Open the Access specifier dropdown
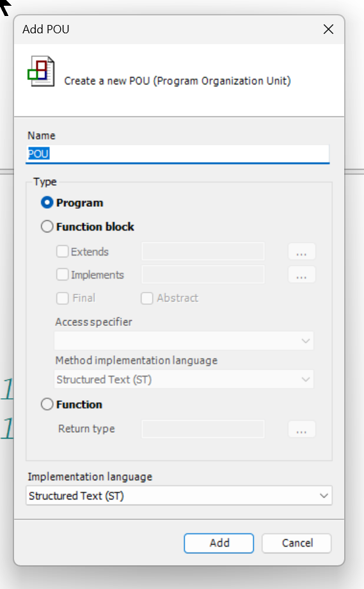The width and height of the screenshot is (364, 589). [x=184, y=341]
